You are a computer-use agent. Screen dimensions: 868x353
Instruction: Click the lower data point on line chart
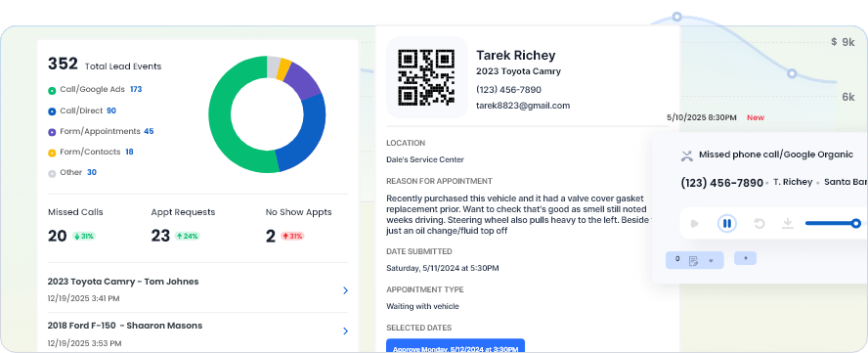click(x=792, y=73)
